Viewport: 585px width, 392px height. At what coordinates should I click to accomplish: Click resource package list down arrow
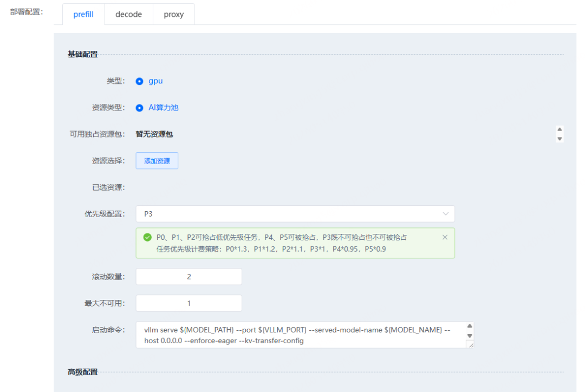click(560, 139)
